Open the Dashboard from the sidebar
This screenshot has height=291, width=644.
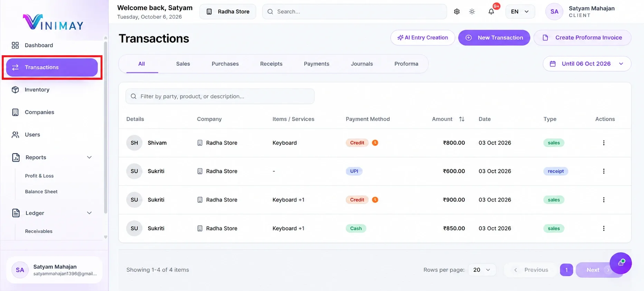coord(39,45)
